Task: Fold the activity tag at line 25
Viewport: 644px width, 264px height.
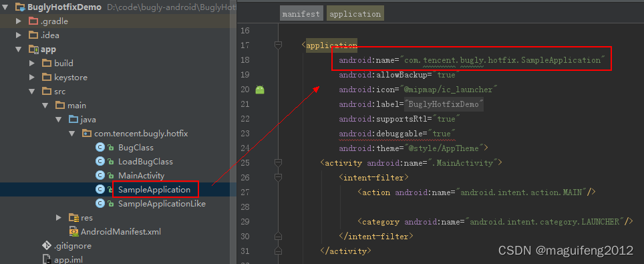Action: [278, 163]
